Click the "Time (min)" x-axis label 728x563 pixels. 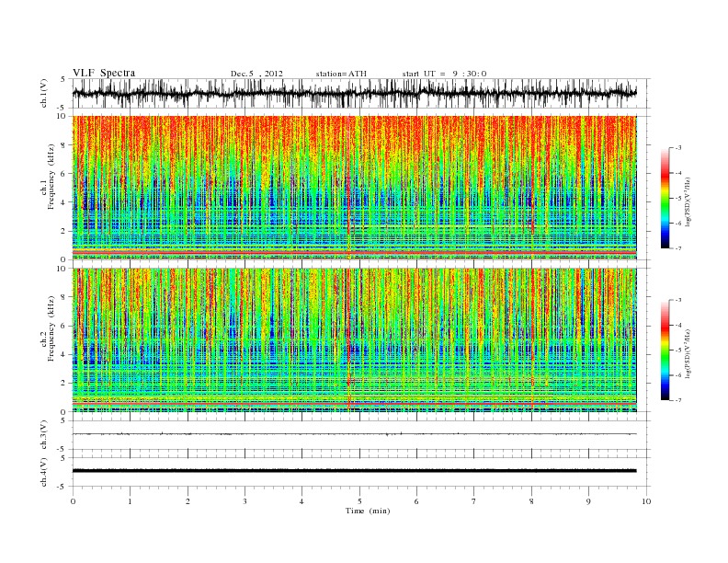point(368,511)
